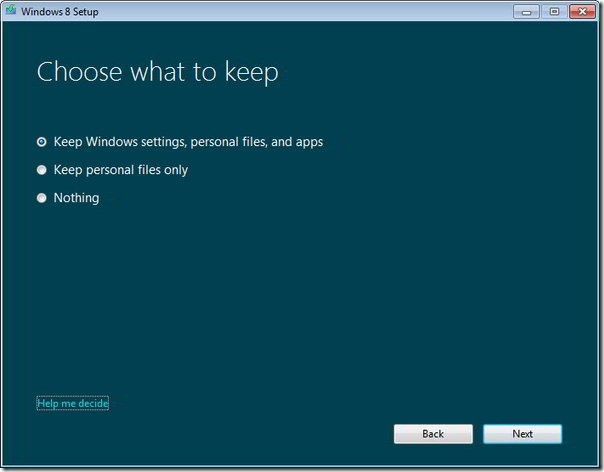Maximize the Windows 8 Setup window
Image resolution: width=604 pixels, height=472 pixels.
(x=553, y=11)
